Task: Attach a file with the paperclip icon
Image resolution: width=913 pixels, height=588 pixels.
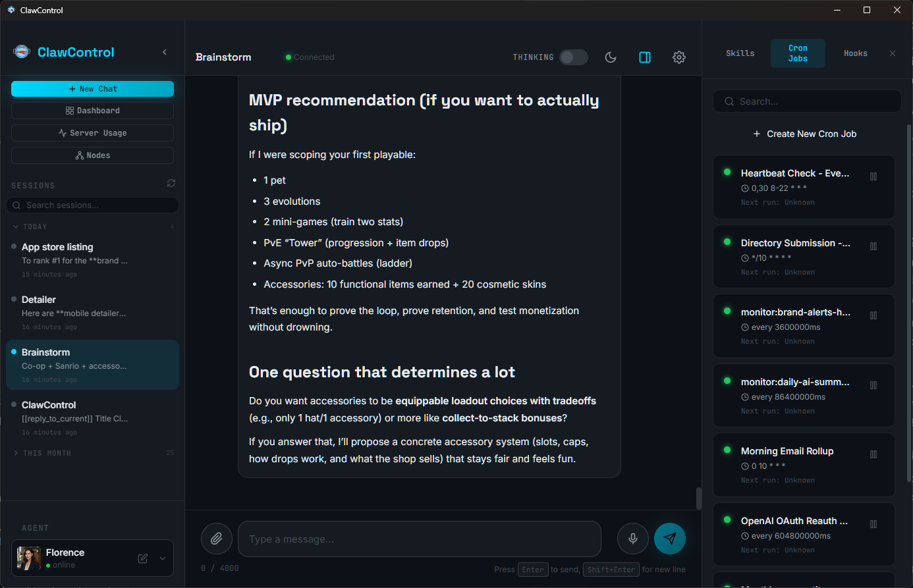Action: coord(217,539)
